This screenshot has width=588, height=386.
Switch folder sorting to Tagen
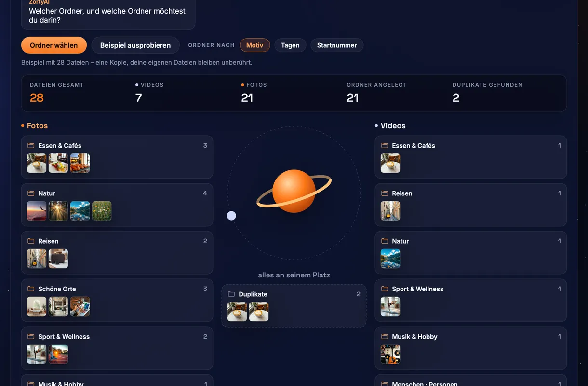click(290, 45)
